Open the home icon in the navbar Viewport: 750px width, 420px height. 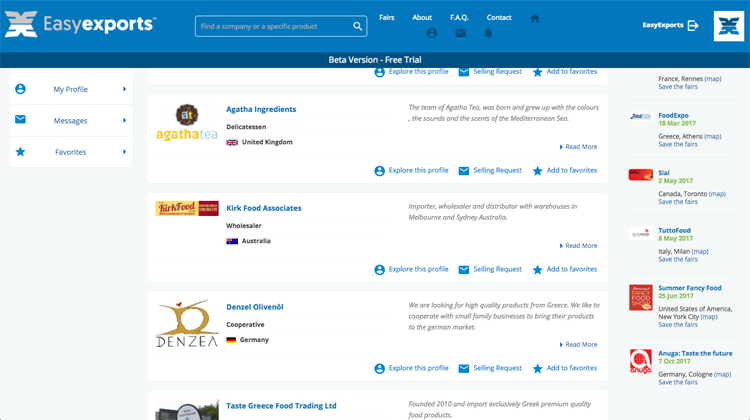pyautogui.click(x=535, y=18)
